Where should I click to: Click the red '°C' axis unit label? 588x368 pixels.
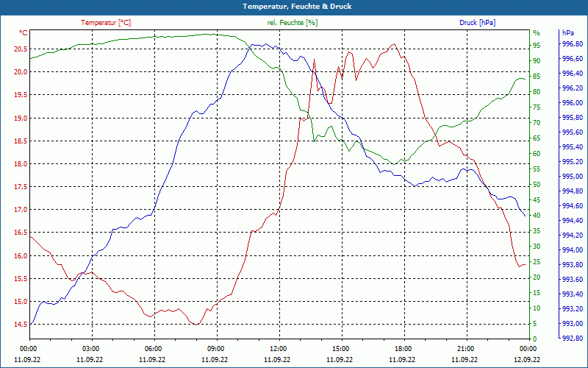pyautogui.click(x=24, y=33)
